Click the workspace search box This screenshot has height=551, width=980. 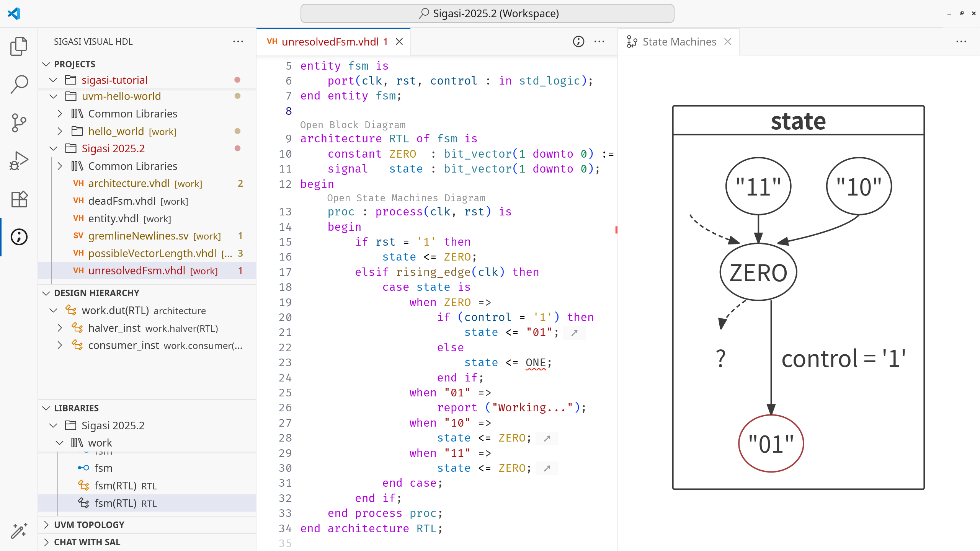pyautogui.click(x=487, y=13)
